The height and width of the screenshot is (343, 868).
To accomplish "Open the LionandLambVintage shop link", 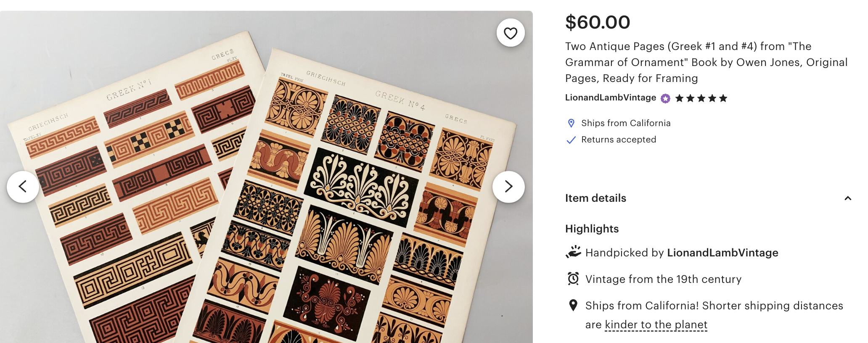I will (610, 98).
